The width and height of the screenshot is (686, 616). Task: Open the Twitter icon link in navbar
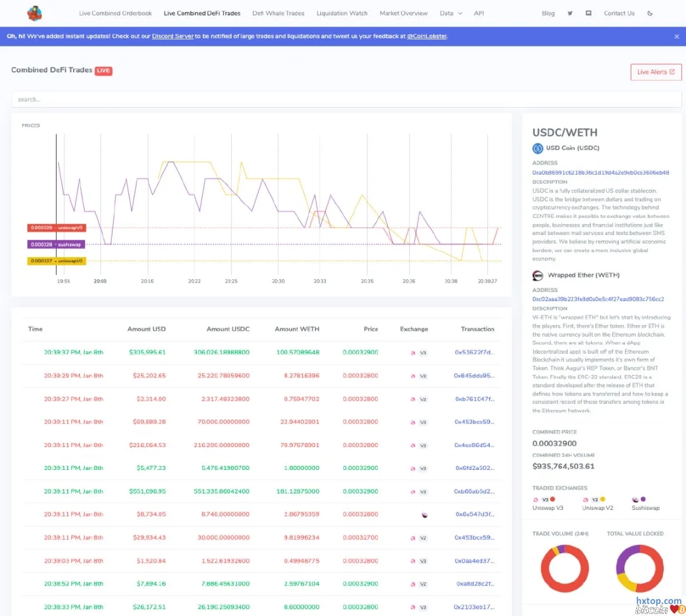[x=570, y=13]
